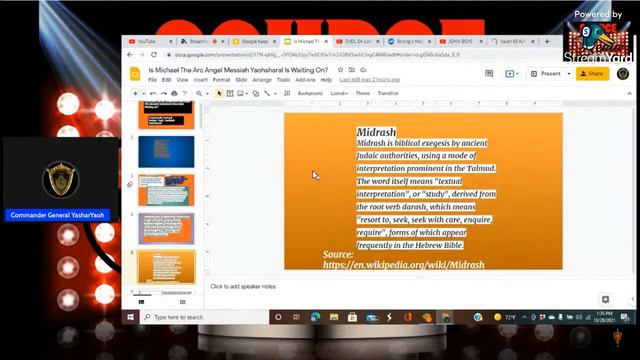Open the Arrange menu
The image size is (640, 360).
(262, 80)
